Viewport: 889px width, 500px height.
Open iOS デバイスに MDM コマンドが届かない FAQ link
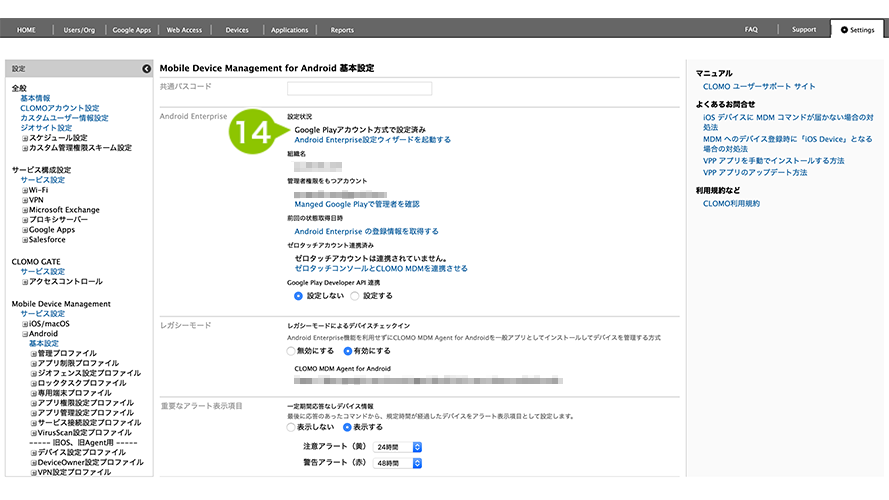(788, 122)
